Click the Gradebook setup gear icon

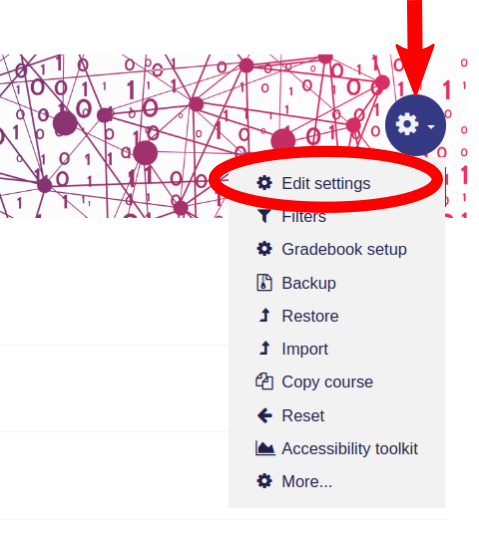pos(264,249)
